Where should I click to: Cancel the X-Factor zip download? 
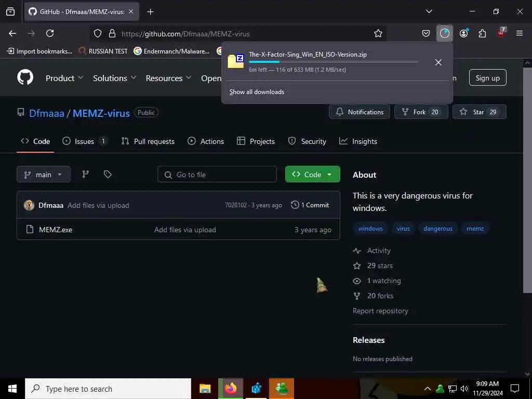438,62
